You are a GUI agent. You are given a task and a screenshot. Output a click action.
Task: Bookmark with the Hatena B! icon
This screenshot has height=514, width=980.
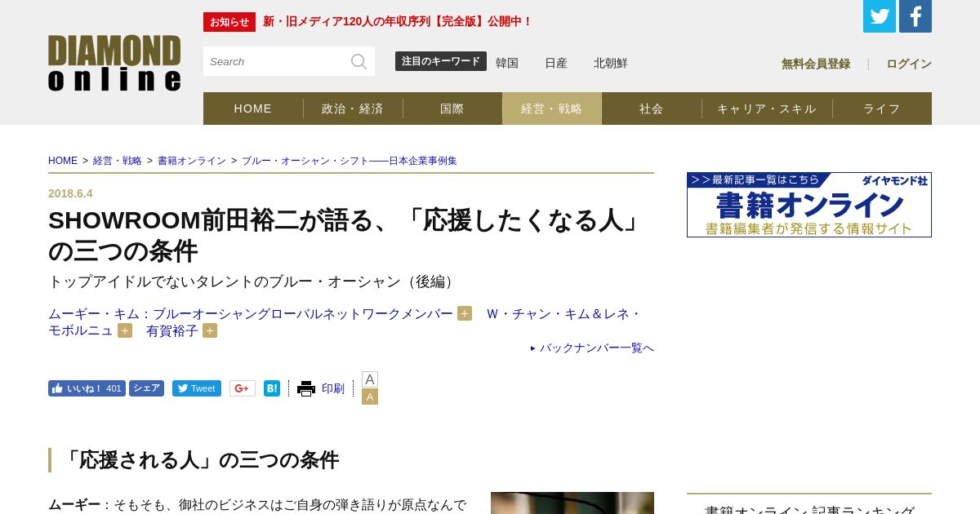pyautogui.click(x=272, y=388)
